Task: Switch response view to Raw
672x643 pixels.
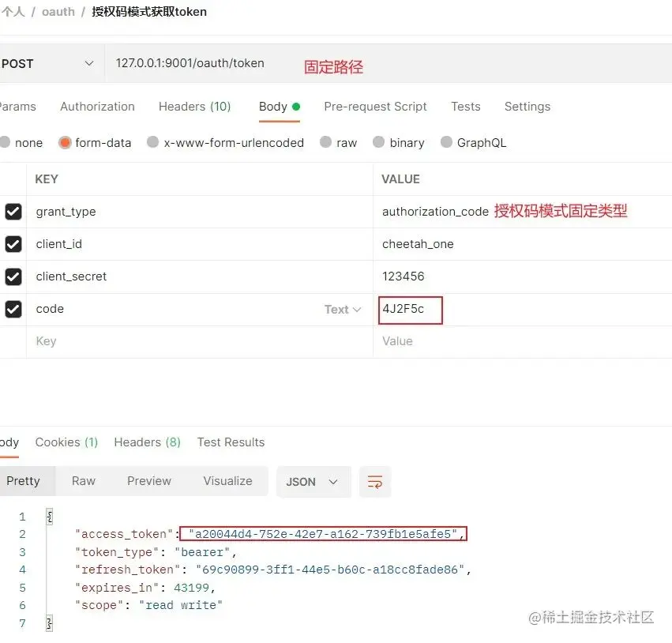Action: (x=83, y=481)
